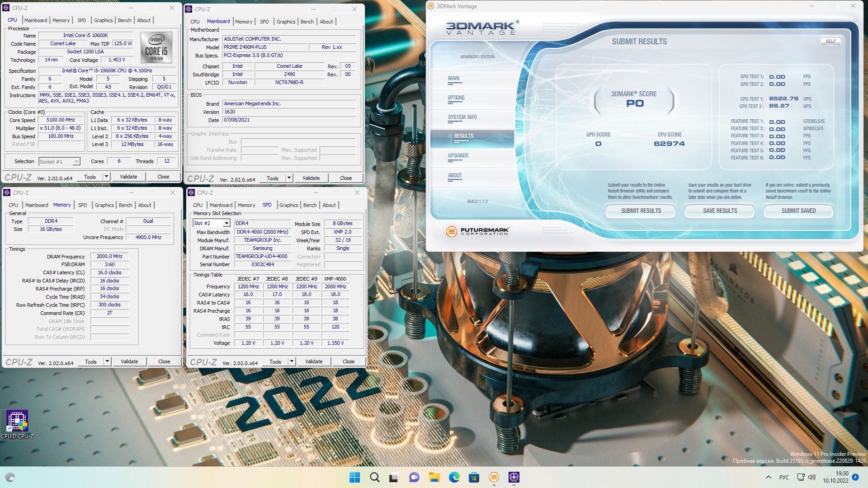Click the CPU-Z title icon of the CPU window
This screenshot has height=488, width=868.
(6, 8)
